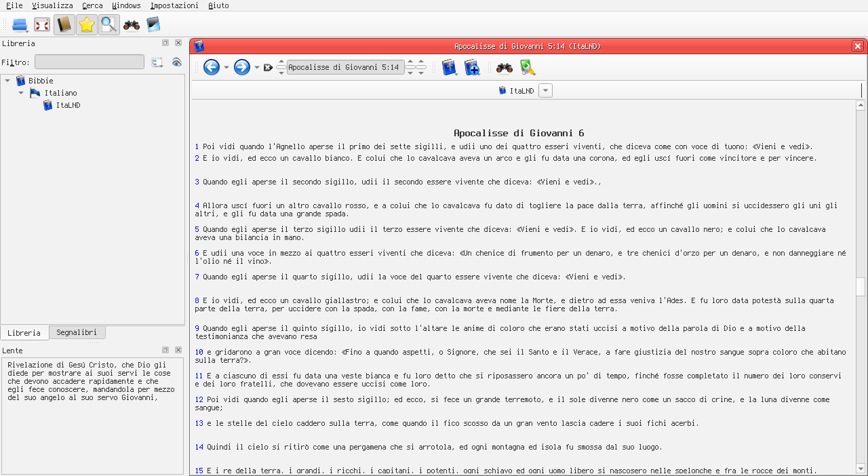This screenshot has height=476, width=868.
Task: Close the Lente panel
Action: click(178, 350)
